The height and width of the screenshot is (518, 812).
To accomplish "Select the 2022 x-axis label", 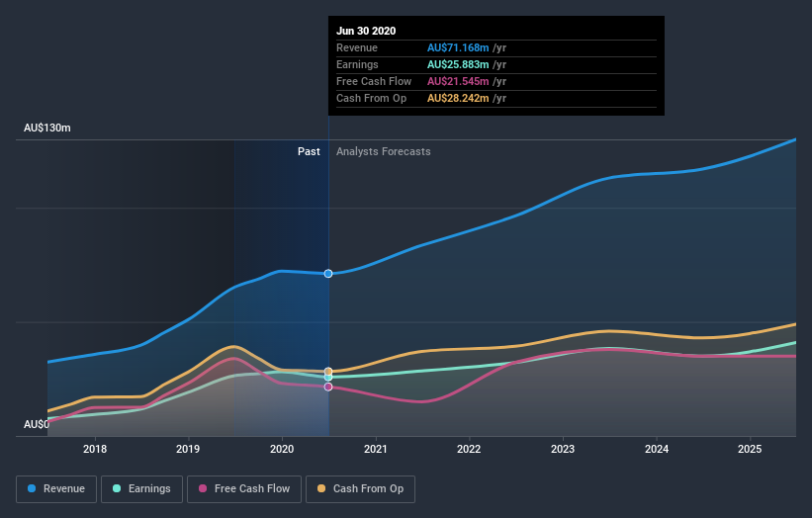I will pyautogui.click(x=469, y=449).
